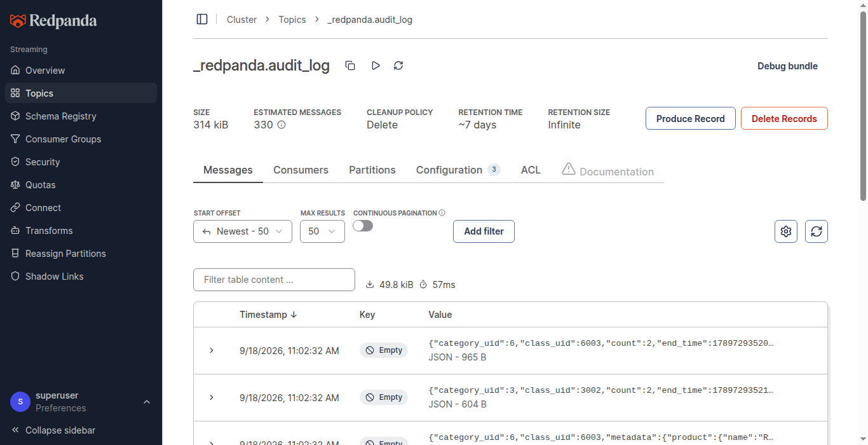Click the timer icon beside 57ms
Image resolution: width=868 pixels, height=445 pixels.
[x=423, y=285]
